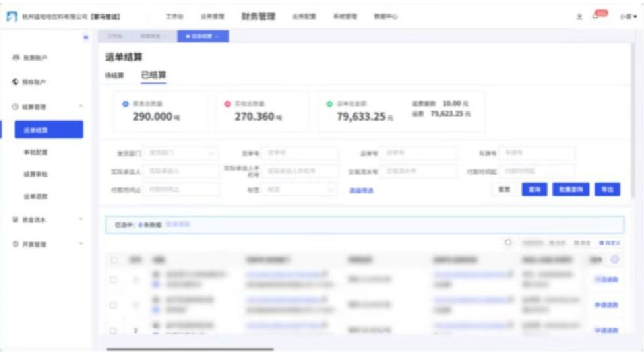Click the company logo at top left
644x352 pixels.
coord(11,17)
